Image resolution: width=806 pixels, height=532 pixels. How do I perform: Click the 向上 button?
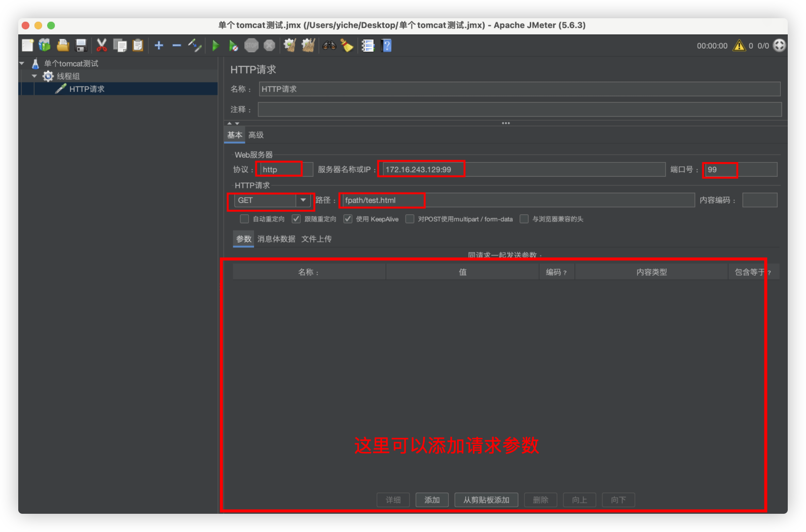tap(579, 500)
